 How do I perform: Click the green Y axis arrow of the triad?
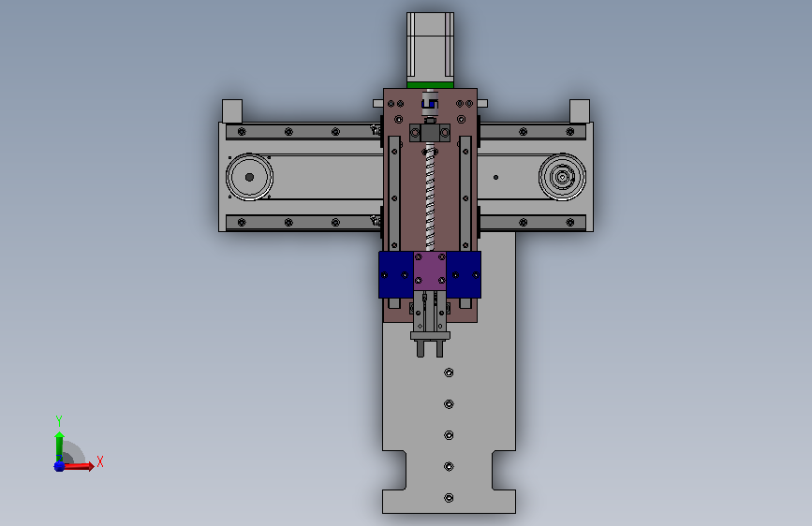59,446
